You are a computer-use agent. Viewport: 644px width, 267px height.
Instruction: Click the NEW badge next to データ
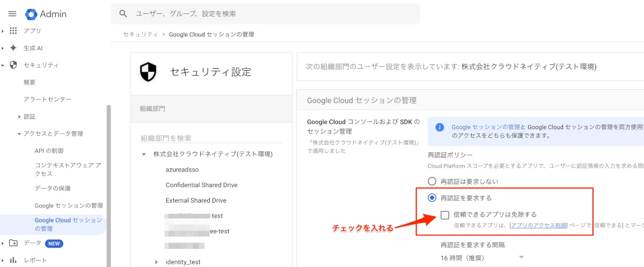pyautogui.click(x=54, y=243)
